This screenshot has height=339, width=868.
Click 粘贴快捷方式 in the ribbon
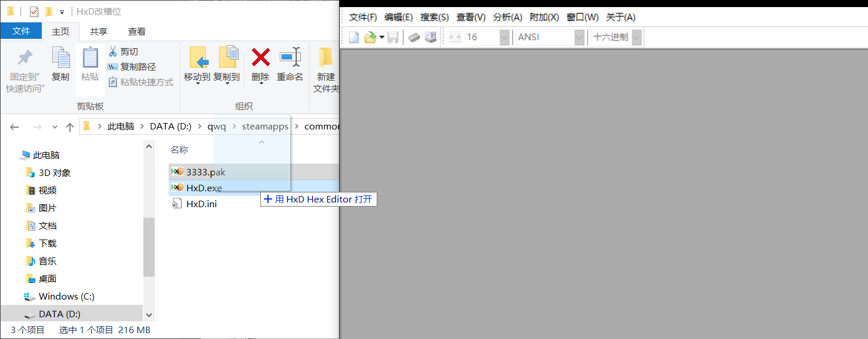point(141,82)
